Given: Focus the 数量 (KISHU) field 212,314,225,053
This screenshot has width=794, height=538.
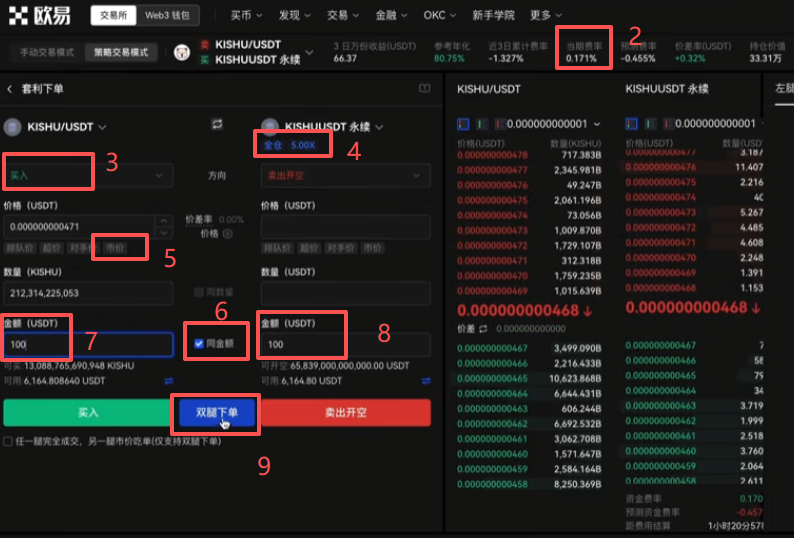Looking at the screenshot, I should pyautogui.click(x=89, y=293).
